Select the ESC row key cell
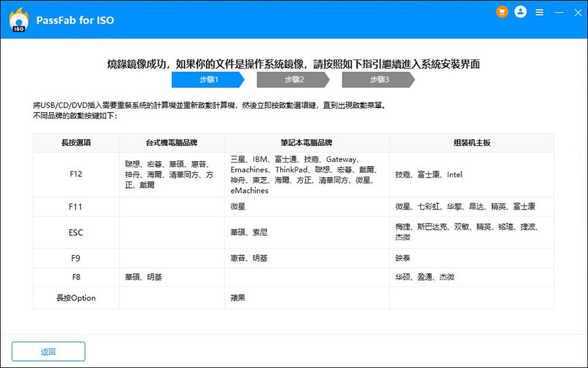 click(76, 232)
